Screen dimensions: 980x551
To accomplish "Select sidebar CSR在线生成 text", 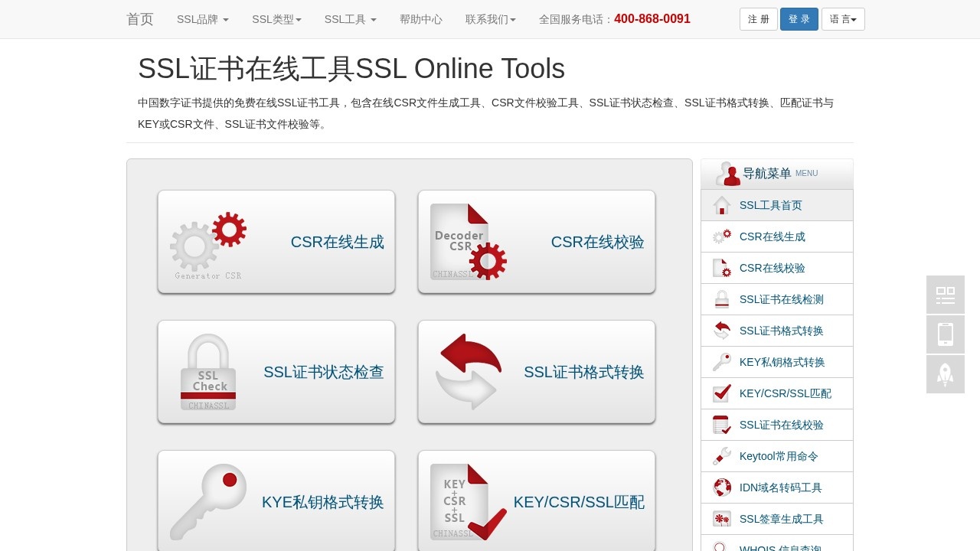I will pyautogui.click(x=773, y=236).
